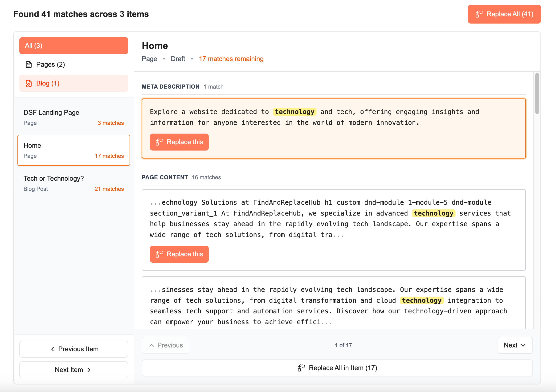Select the Pages document icon in sidebar

click(28, 64)
